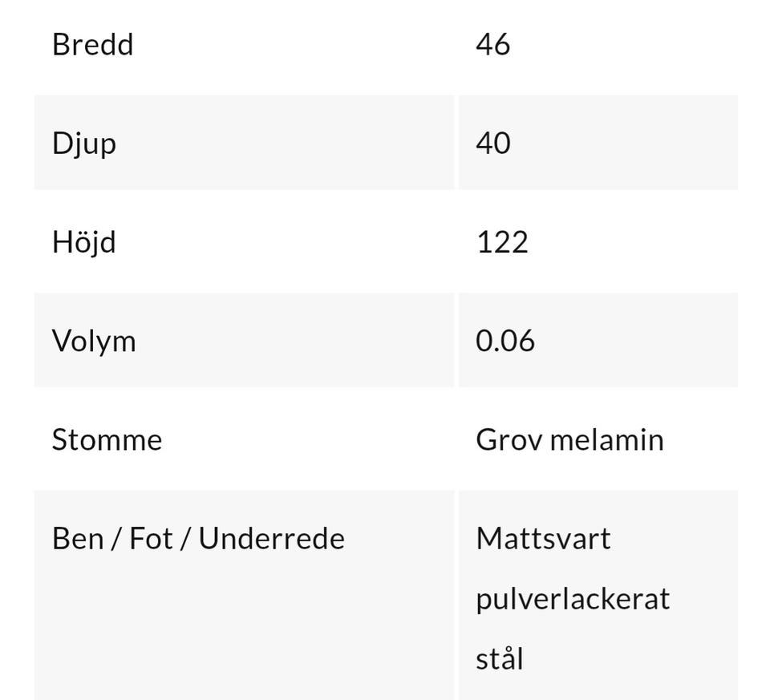Select the Volym value 0.06
Screen dimensions: 770x700
pos(505,341)
